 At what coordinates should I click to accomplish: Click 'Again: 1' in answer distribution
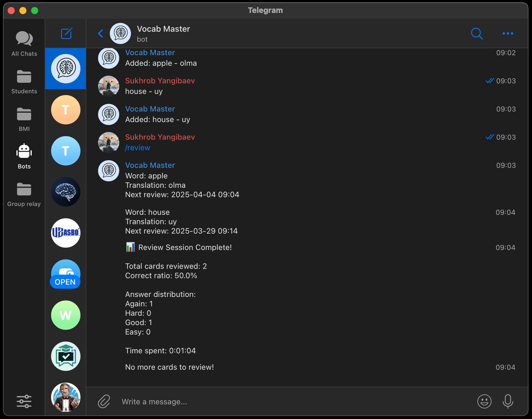pos(139,304)
